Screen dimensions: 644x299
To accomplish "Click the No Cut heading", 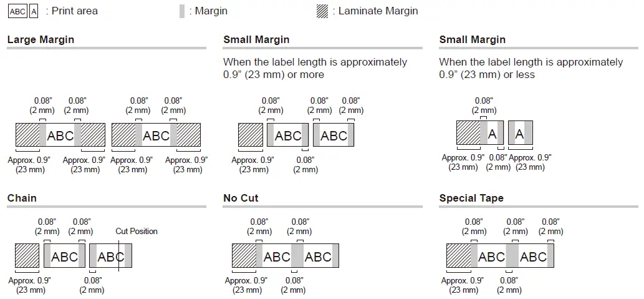I will (241, 199).
